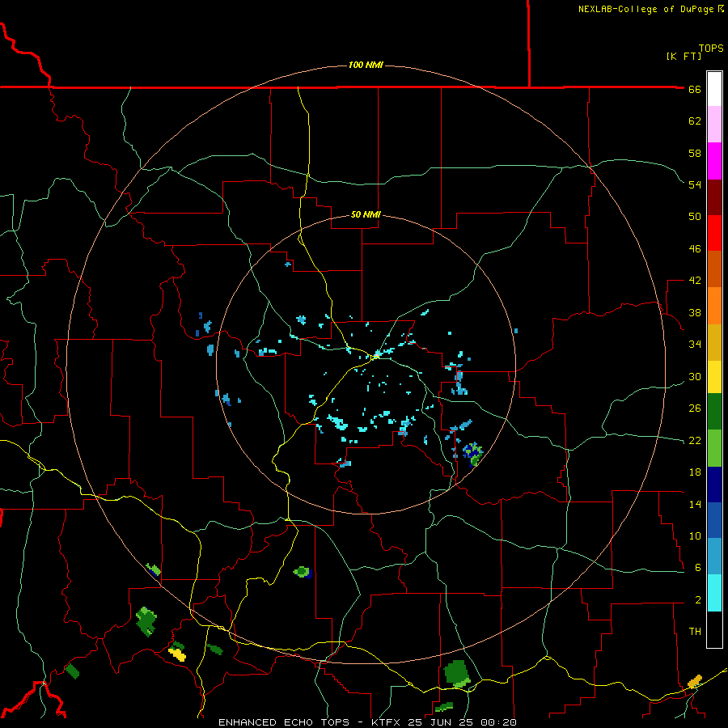Screen dimensions: 728x728
Task: Click the medium blue swatch between 14 and 10
Action: pyautogui.click(x=714, y=520)
